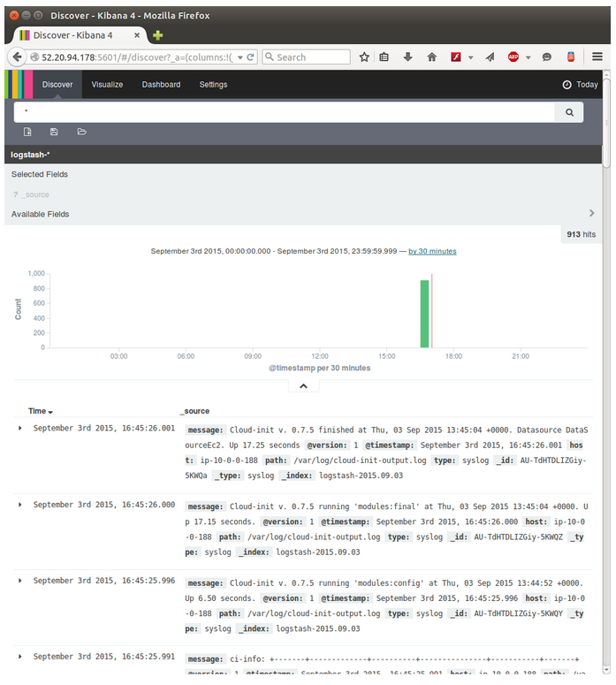The width and height of the screenshot is (616, 685).
Task: Click the green histogram bar
Action: (x=424, y=314)
